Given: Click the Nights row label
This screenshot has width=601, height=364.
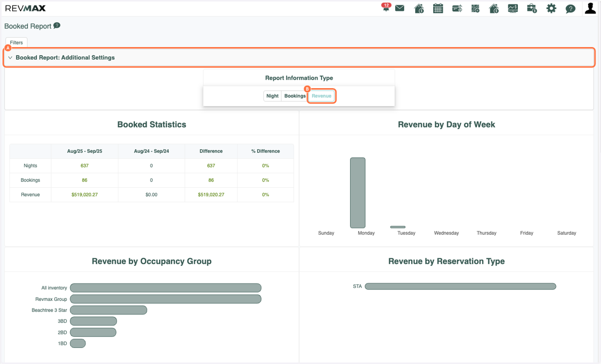Looking at the screenshot, I should 31,166.
